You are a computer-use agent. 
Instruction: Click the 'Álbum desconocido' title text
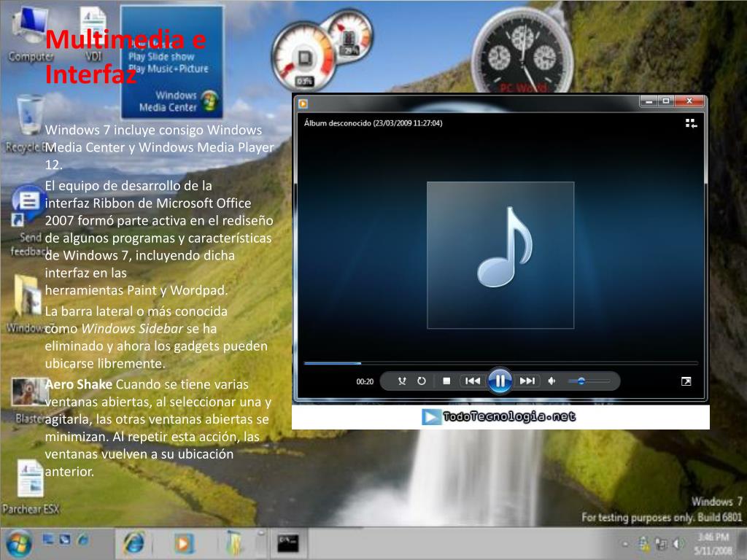[373, 122]
